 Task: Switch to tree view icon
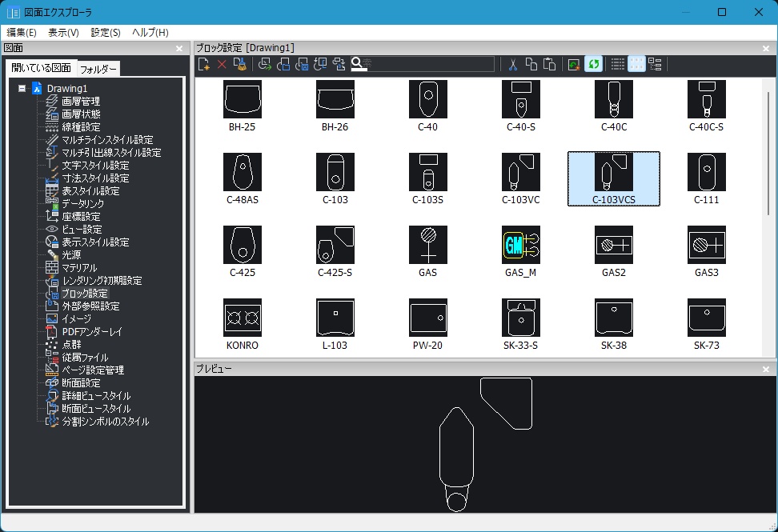coord(655,64)
